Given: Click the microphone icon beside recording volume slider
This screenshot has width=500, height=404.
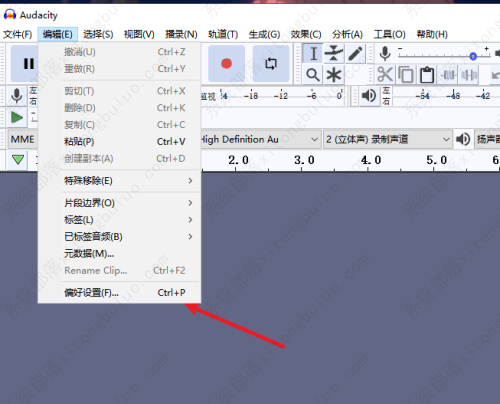Looking at the screenshot, I should [x=385, y=53].
